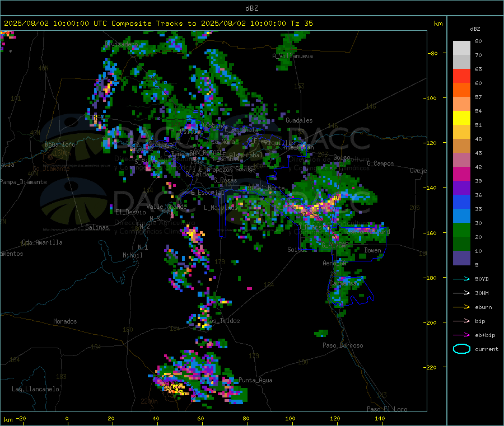Click the magenta eb+bip arrow in legend

(461, 335)
